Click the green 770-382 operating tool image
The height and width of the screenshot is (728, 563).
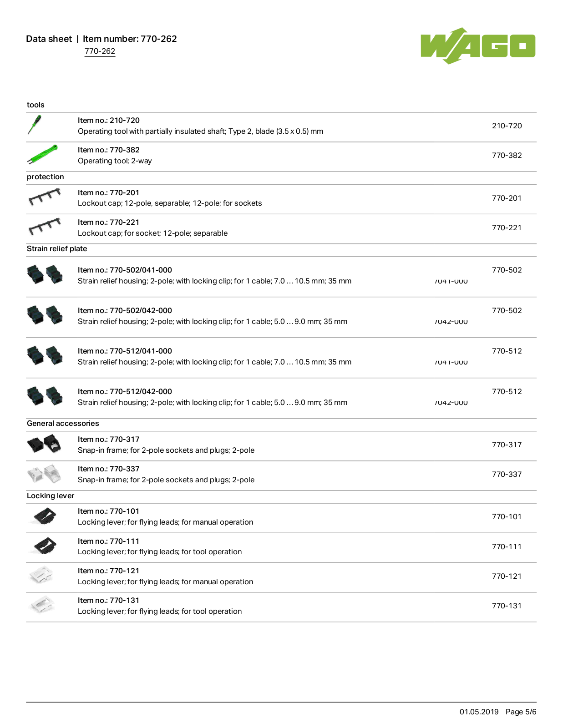point(42,155)
